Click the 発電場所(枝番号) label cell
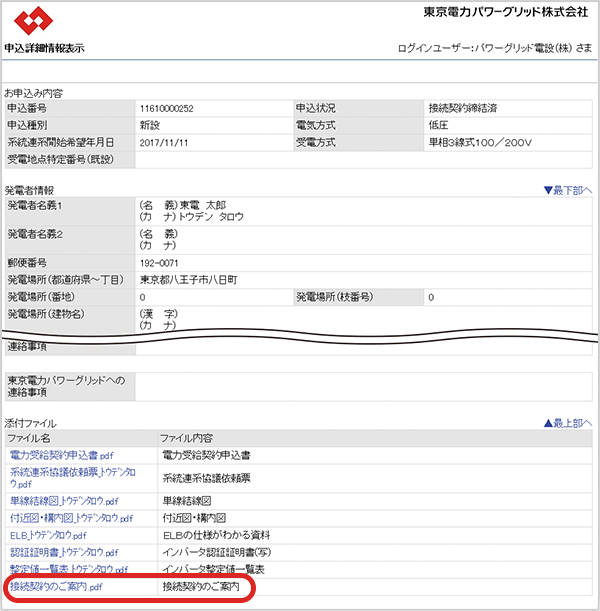 [x=359, y=297]
